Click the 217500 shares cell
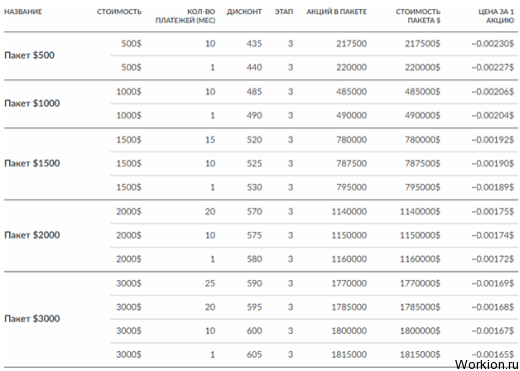Viewport: 520px width, 371px height. coord(351,44)
